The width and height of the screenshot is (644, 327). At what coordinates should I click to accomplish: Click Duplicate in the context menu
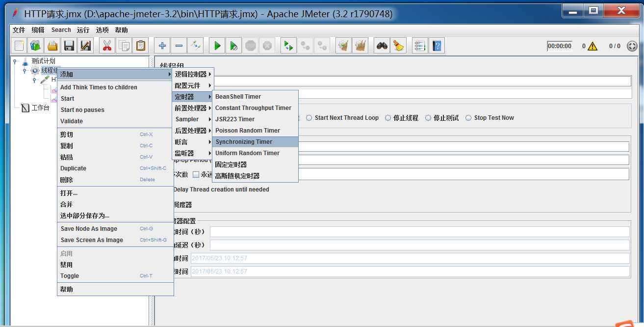pos(115,168)
